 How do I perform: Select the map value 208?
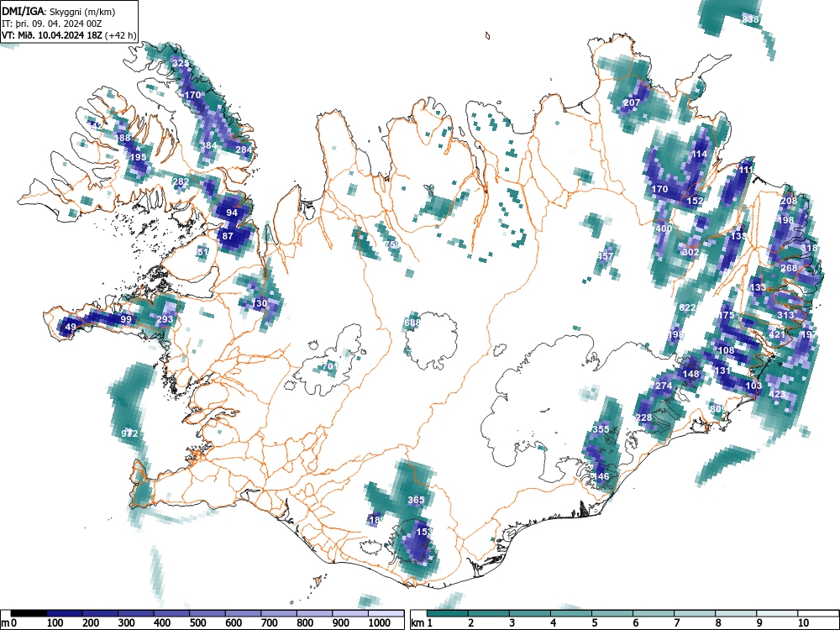[789, 201]
